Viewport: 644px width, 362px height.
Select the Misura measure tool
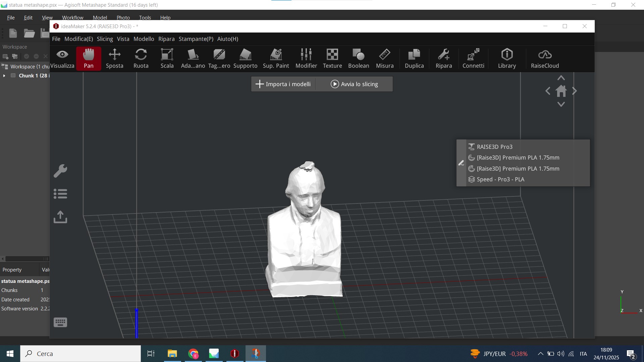pyautogui.click(x=385, y=58)
